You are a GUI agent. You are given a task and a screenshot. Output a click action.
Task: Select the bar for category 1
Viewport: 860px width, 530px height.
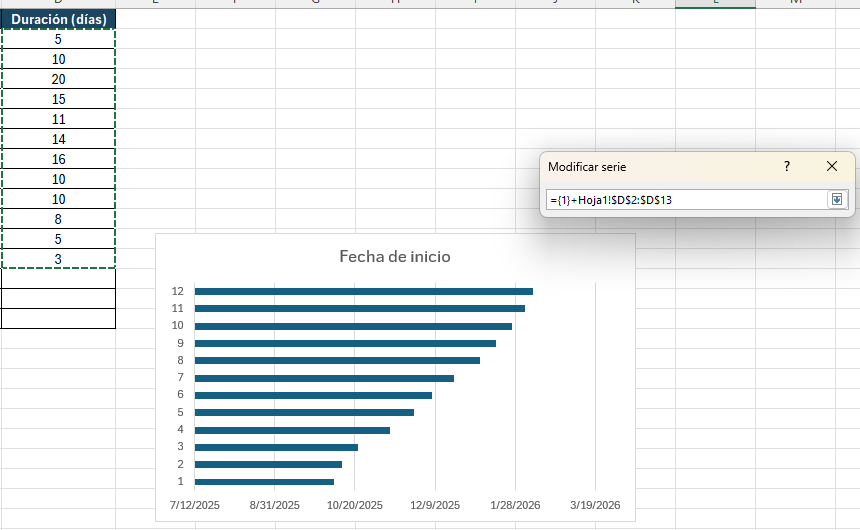point(264,481)
